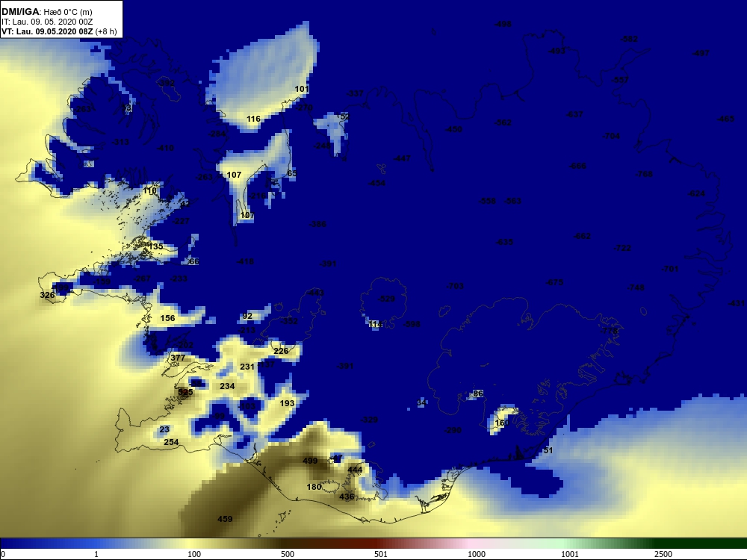
Task: Click the map value '-410'
Action: pyautogui.click(x=165, y=148)
